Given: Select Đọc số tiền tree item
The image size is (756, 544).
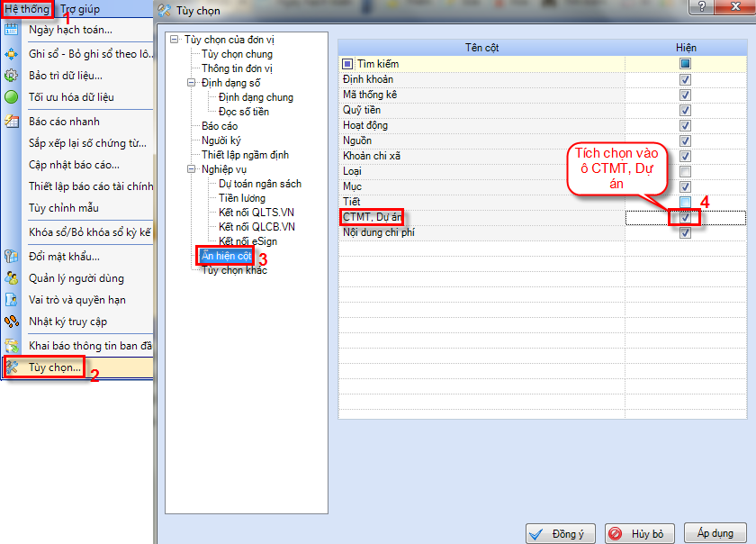Looking at the screenshot, I should 244,112.
